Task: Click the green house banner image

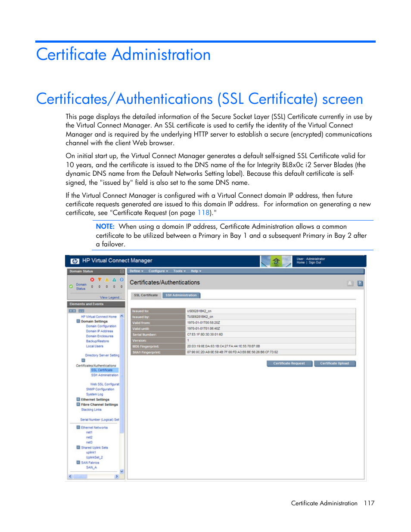Action: (x=276, y=261)
